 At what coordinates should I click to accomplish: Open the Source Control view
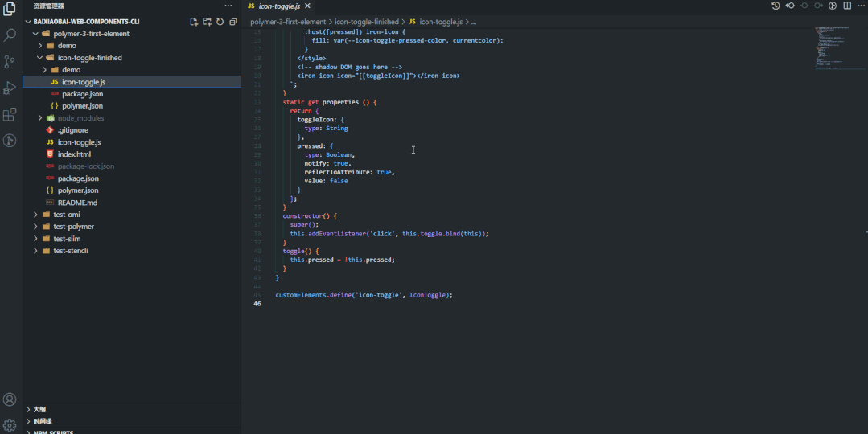click(x=10, y=62)
